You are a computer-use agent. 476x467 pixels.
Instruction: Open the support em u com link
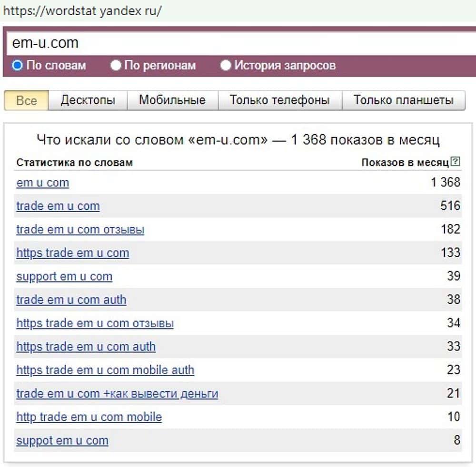click(x=64, y=277)
